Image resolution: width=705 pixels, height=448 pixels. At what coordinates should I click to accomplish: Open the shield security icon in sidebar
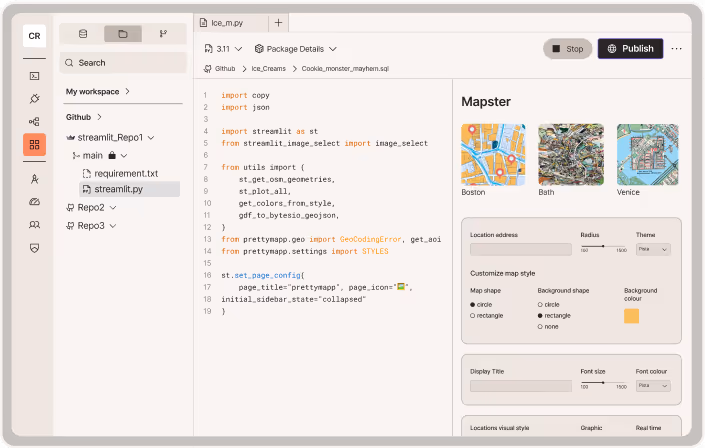click(x=34, y=248)
